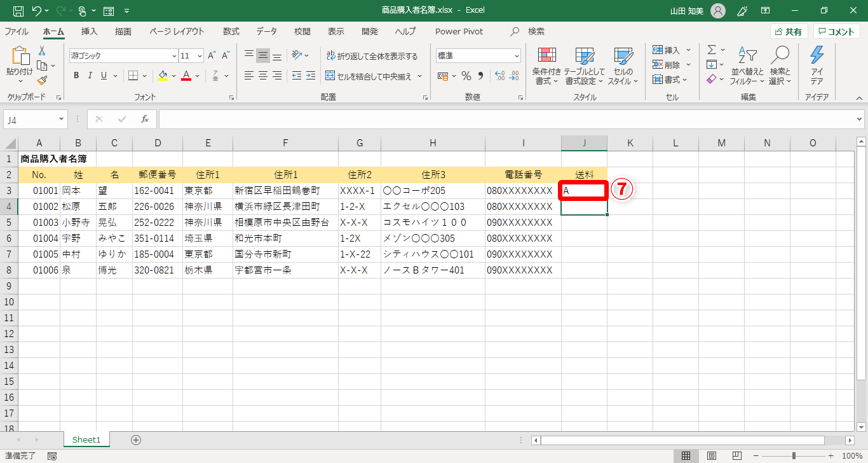This screenshot has height=463, width=868.
Task: Add a new sheet with the plus button
Action: click(135, 439)
